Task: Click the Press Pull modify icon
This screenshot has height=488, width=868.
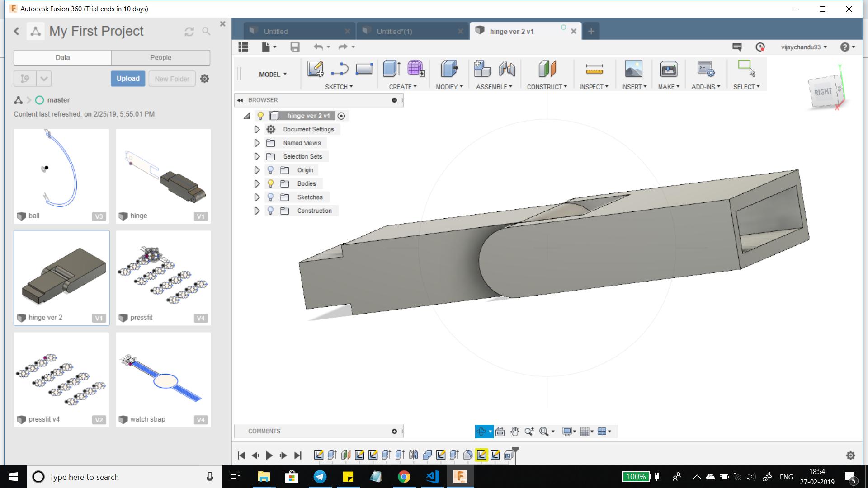Action: (449, 69)
